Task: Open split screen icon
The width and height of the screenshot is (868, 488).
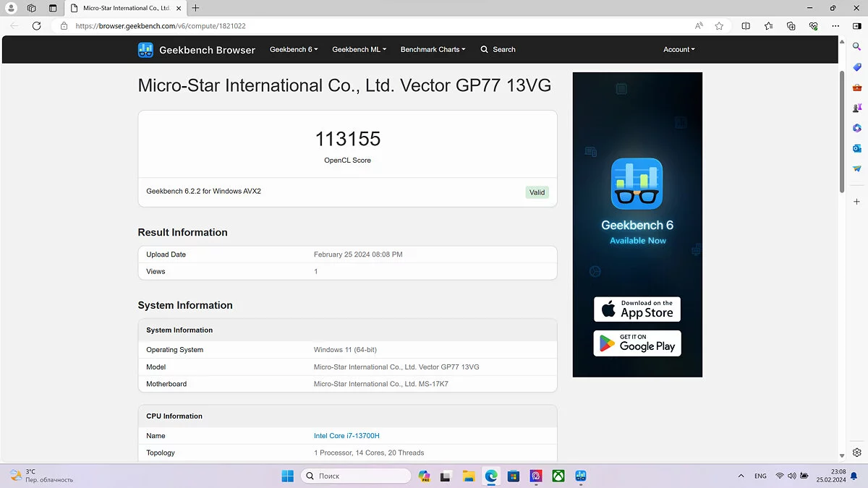Action: click(746, 25)
